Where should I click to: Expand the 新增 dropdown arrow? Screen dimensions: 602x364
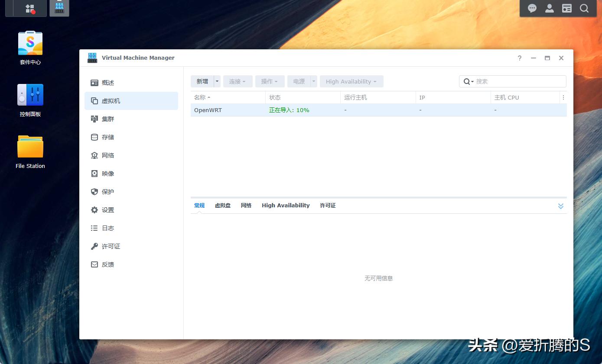tap(217, 81)
